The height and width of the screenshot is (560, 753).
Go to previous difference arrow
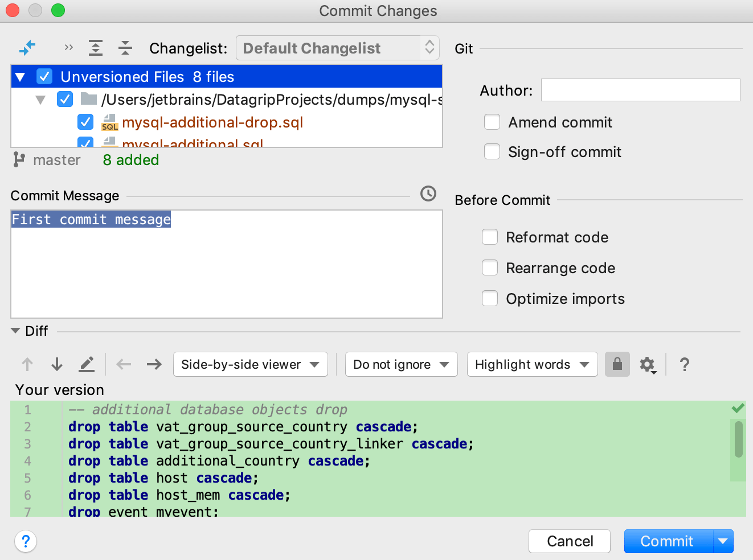pos(27,364)
